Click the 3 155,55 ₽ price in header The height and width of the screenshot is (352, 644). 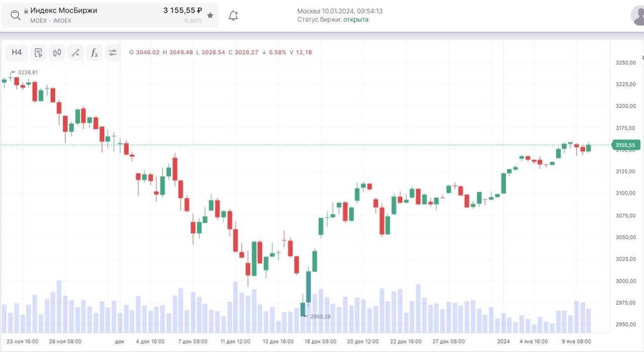[x=183, y=11]
